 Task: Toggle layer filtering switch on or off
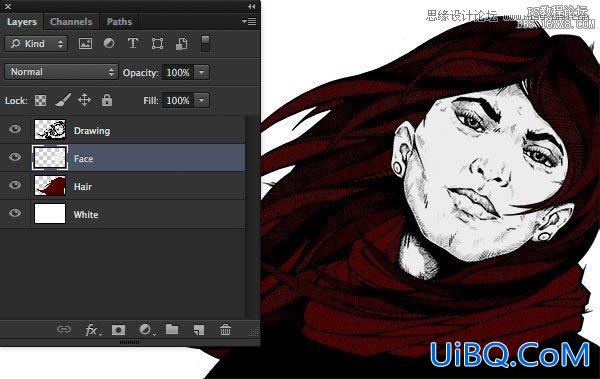(205, 43)
